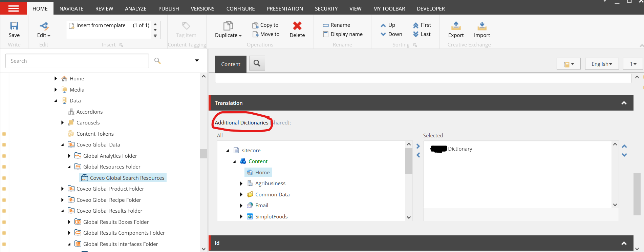Click the search magnifier icon in the tree panel

157,61
